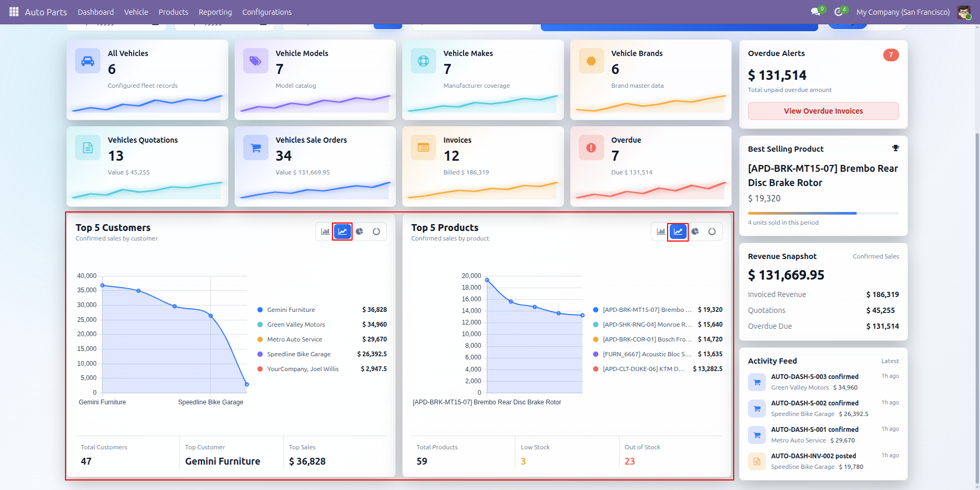
Task: Open the Vehicles Sale Orders card
Action: click(x=315, y=167)
